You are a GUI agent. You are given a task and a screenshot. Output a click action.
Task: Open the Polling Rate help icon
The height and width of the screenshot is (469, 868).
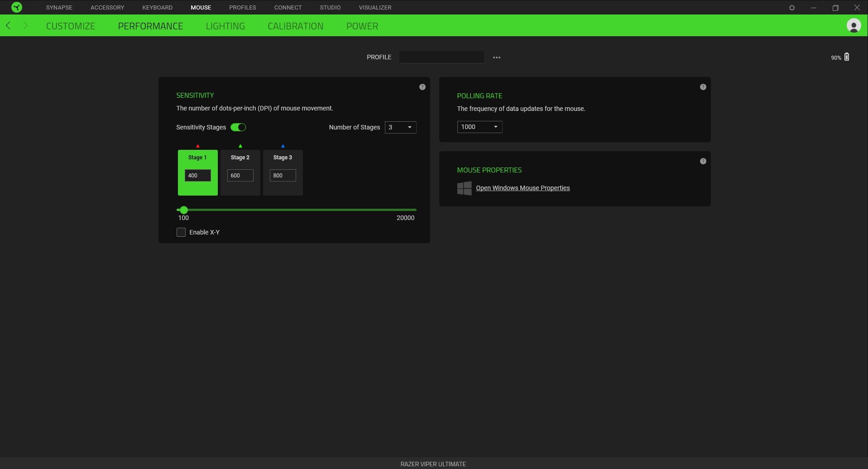(703, 87)
